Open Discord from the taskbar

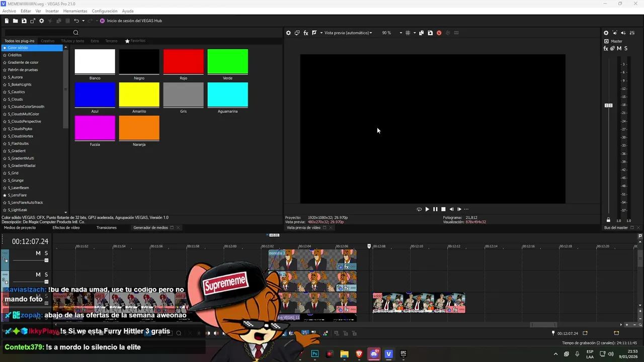[374, 354]
